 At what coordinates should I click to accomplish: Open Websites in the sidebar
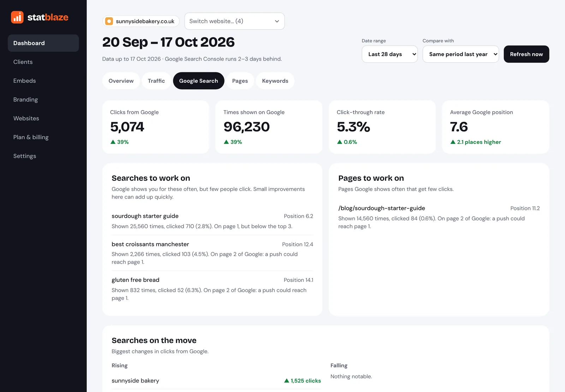pyautogui.click(x=43, y=118)
